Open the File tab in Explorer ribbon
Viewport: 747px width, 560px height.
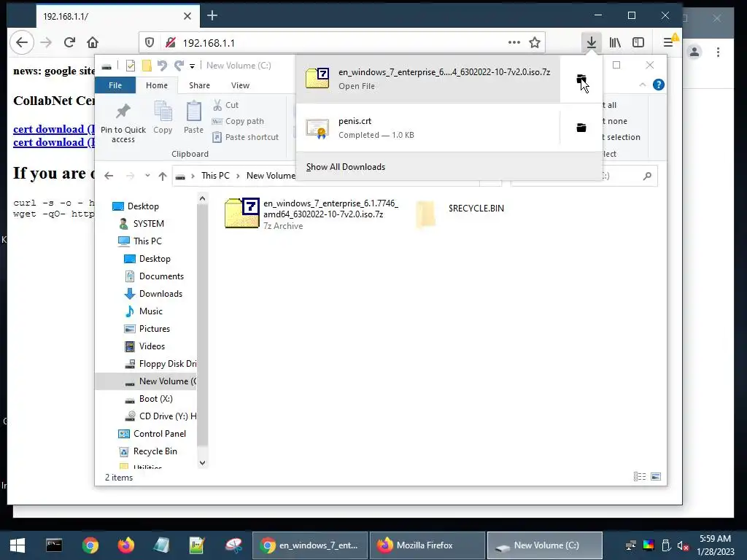coord(115,85)
